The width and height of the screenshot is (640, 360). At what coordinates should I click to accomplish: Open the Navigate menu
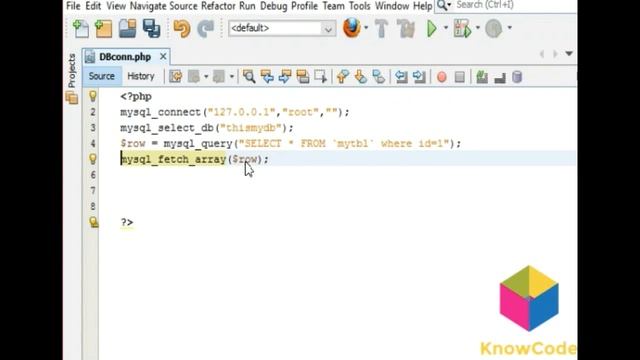click(x=148, y=6)
